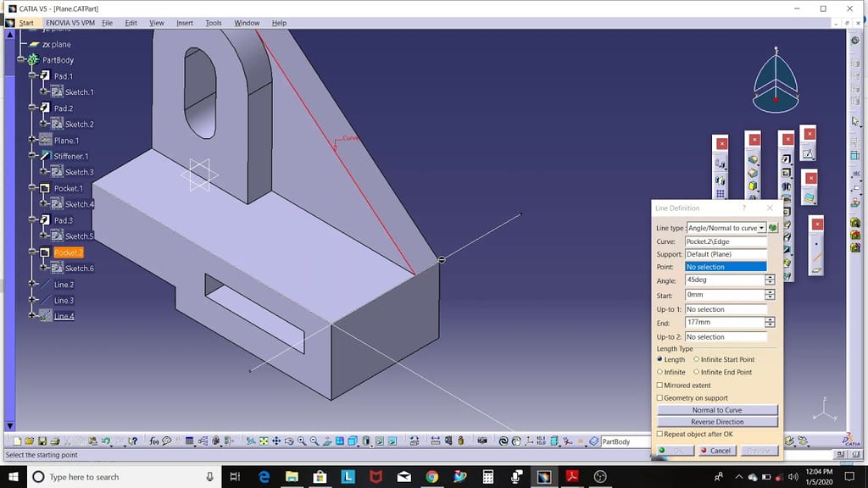868x488 pixels.
Task: Increase the Angle value using its stepper arrow
Action: [769, 278]
